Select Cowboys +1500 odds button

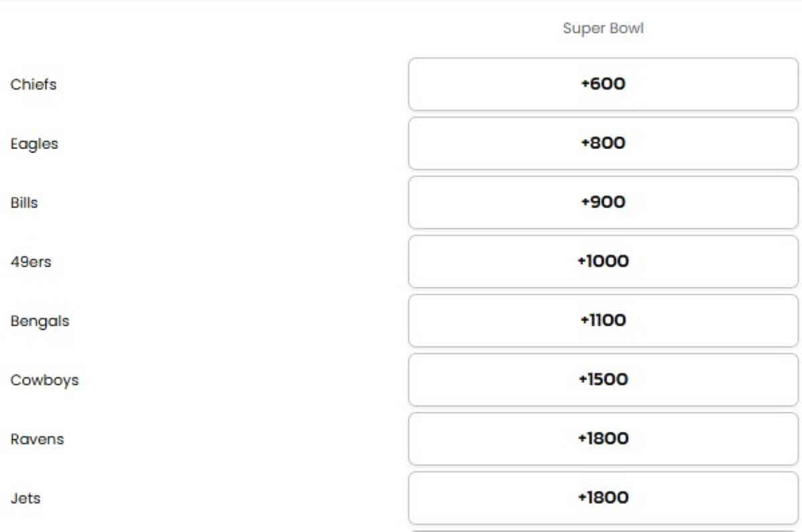(603, 380)
